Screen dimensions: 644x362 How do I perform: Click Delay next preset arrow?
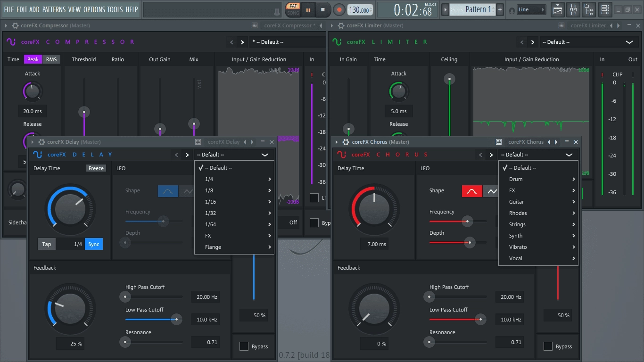[x=187, y=155]
